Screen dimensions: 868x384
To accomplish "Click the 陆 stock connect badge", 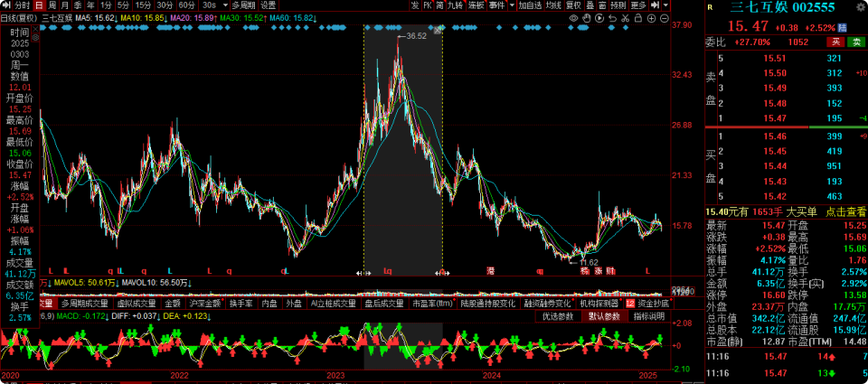I will 843,26.
